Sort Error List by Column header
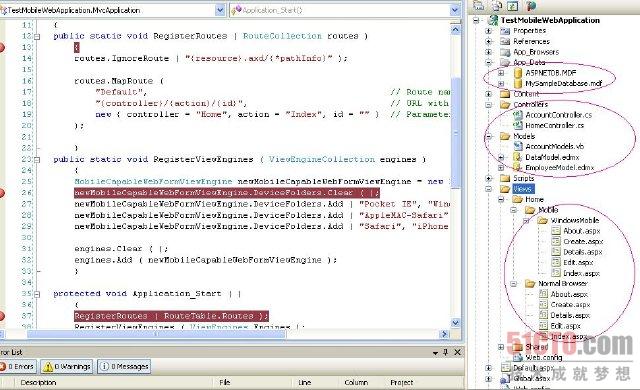This screenshot has height=390, width=640. 356,382
